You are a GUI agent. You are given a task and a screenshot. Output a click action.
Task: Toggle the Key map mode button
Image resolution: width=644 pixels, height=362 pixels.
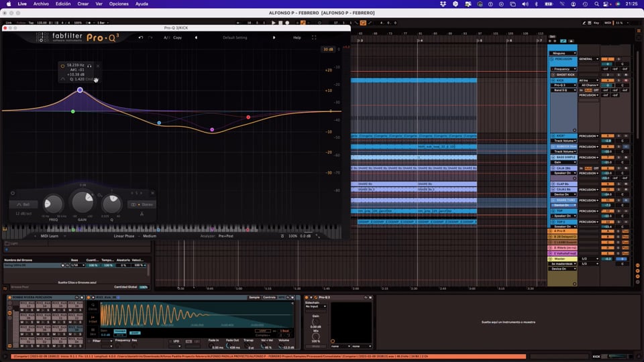(596, 23)
